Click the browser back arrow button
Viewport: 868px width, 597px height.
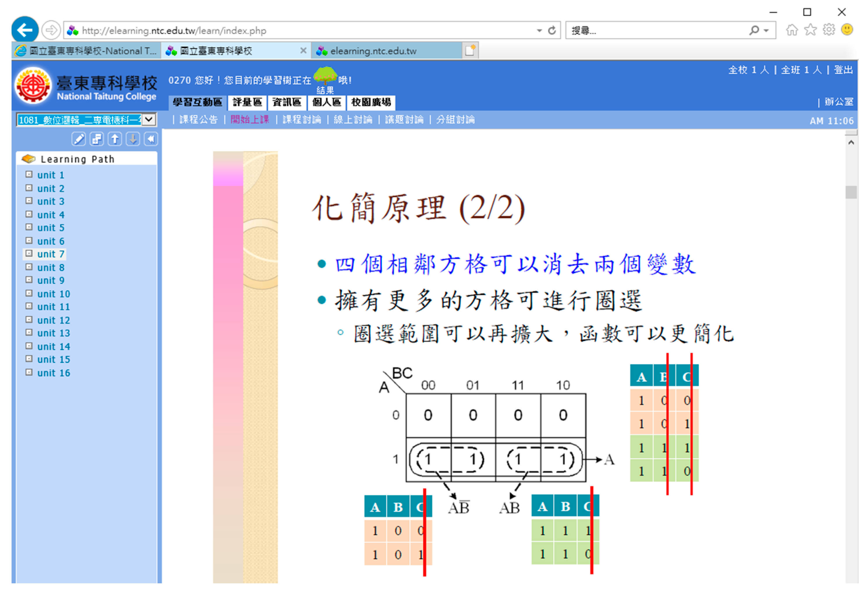pos(25,30)
